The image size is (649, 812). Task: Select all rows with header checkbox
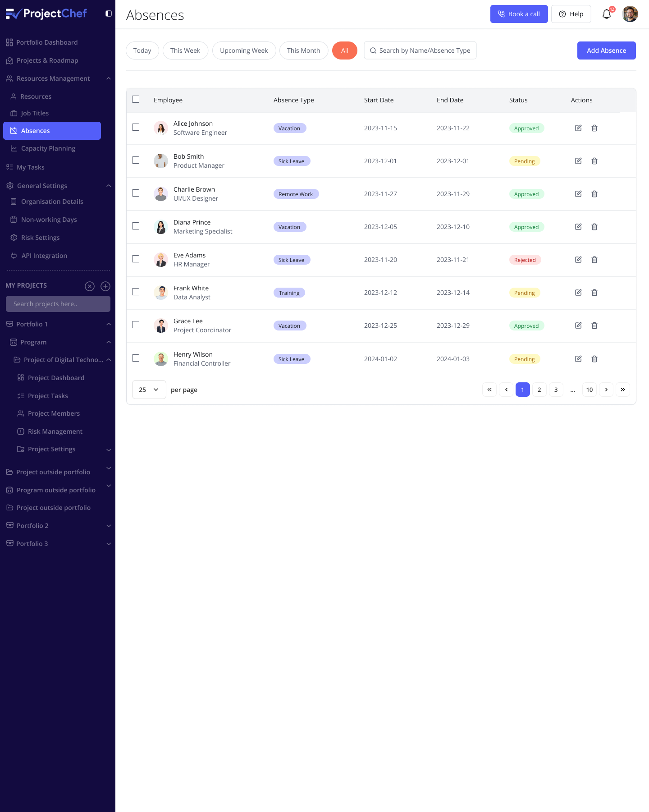[x=136, y=99]
